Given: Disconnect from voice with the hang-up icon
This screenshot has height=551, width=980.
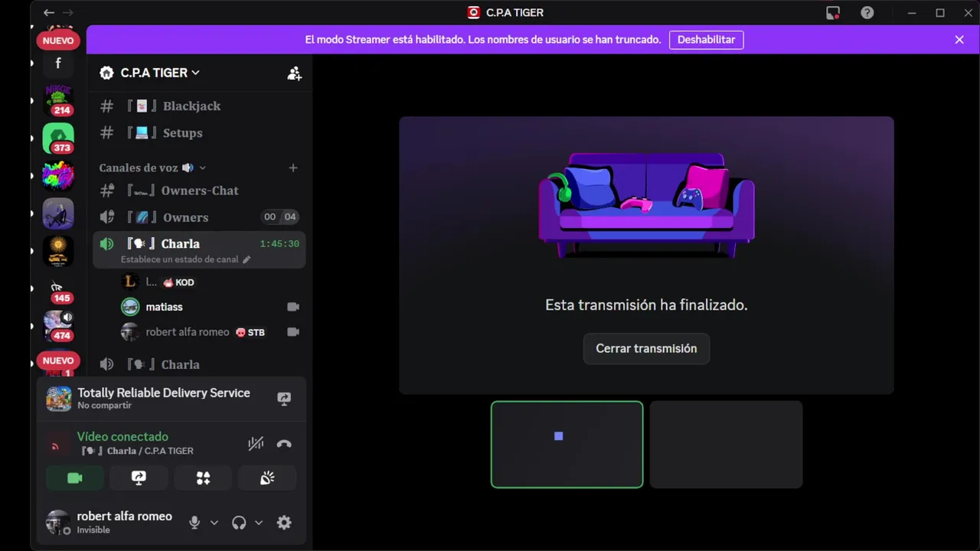Looking at the screenshot, I should pyautogui.click(x=284, y=444).
